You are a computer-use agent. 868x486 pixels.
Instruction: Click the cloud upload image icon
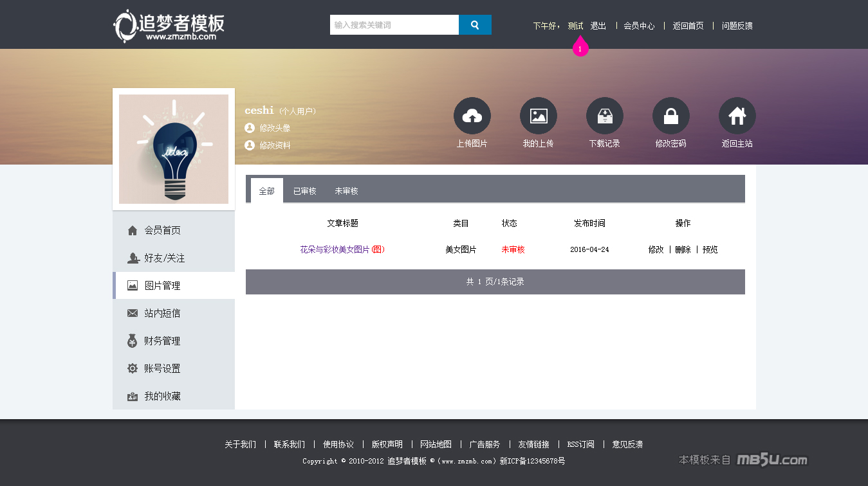pos(472,116)
